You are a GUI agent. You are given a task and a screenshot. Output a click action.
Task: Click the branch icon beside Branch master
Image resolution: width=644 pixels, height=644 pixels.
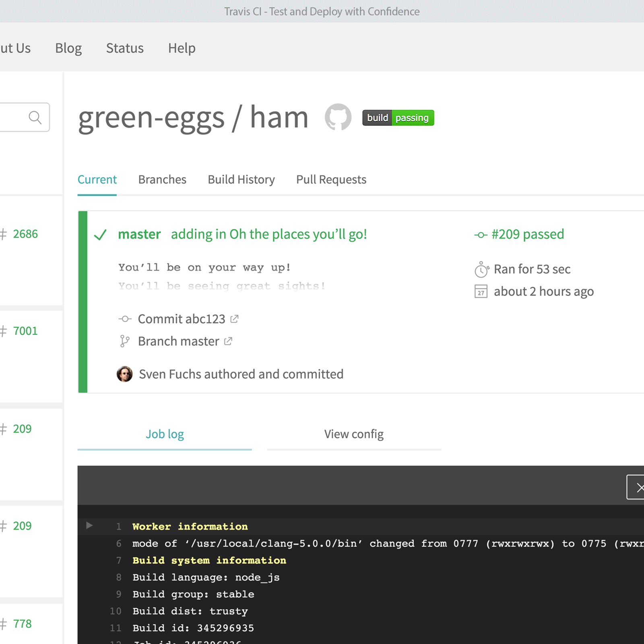point(125,341)
